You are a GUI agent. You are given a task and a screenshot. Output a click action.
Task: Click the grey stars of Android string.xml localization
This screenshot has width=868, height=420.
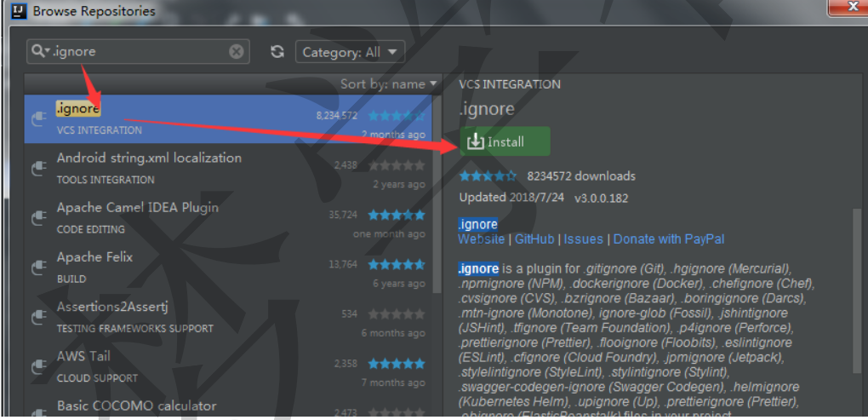pos(397,165)
